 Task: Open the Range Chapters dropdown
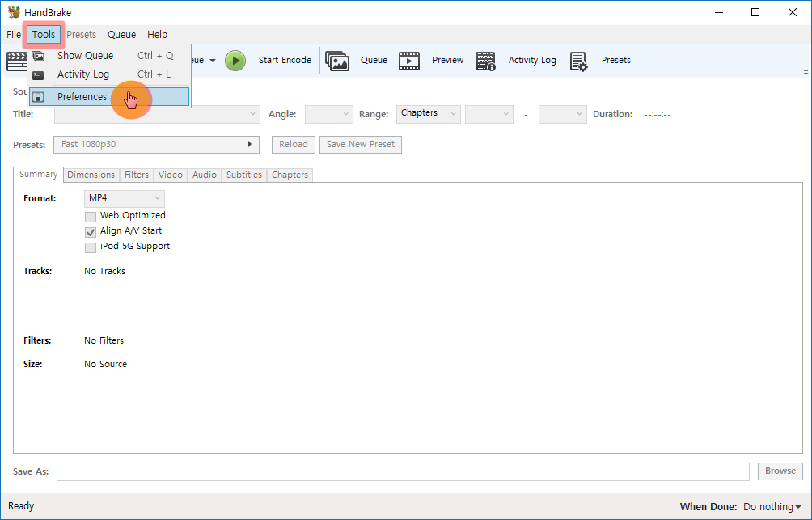[429, 114]
